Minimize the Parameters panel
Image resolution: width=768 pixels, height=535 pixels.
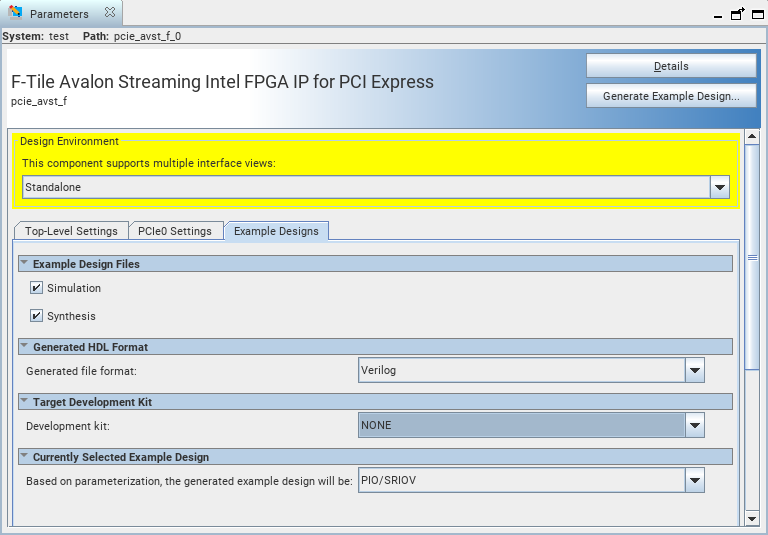tap(718, 15)
